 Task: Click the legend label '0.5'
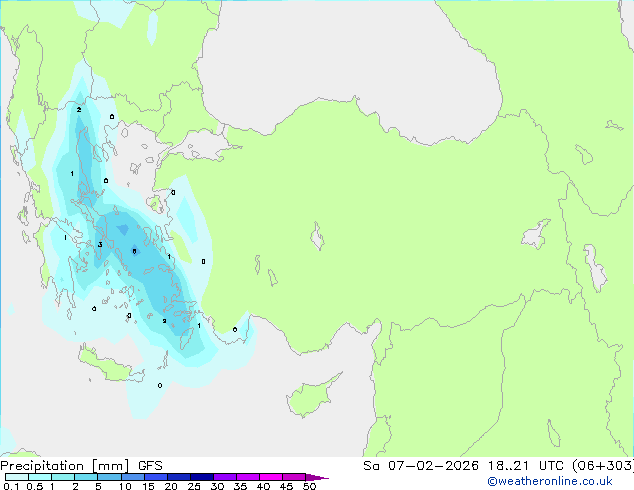[34, 486]
